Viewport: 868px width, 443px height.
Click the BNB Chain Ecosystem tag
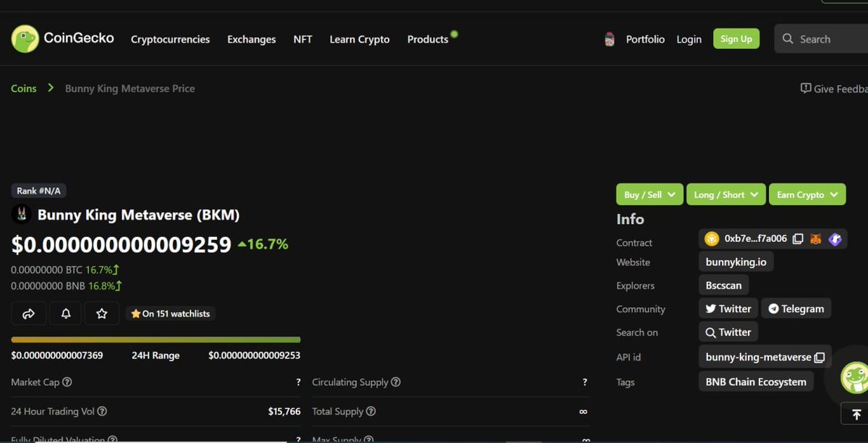click(x=756, y=382)
